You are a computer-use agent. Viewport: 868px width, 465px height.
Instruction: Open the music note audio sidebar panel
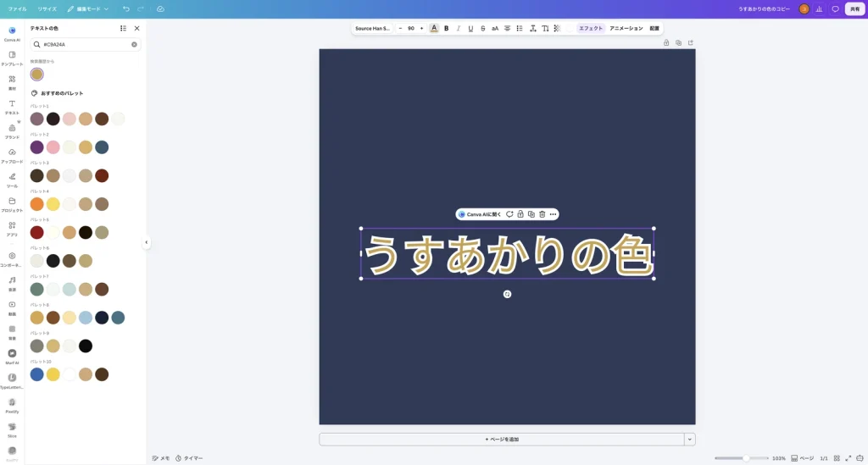click(x=12, y=283)
